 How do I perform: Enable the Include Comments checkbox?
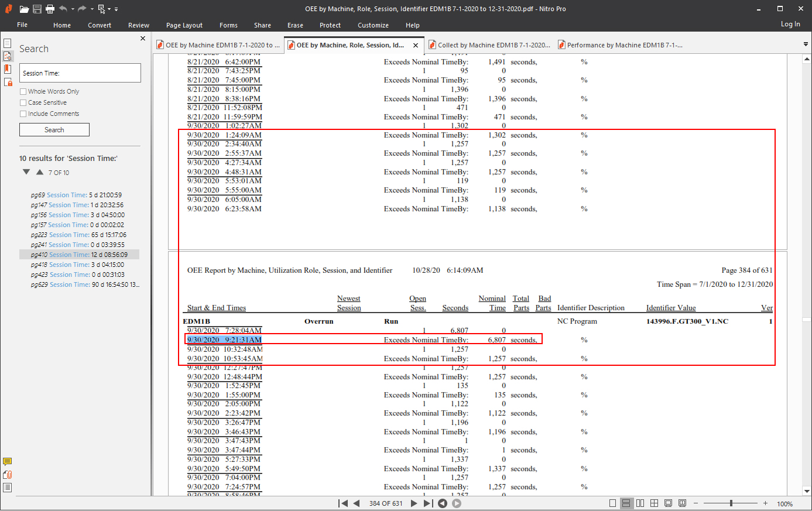[x=23, y=114]
